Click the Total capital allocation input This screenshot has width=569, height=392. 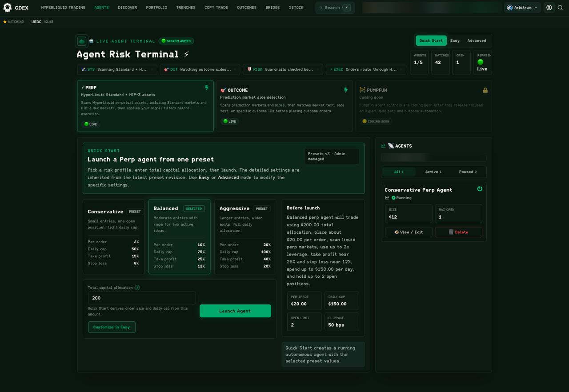click(142, 298)
